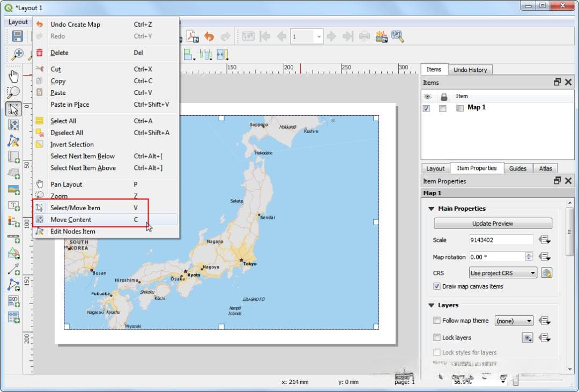Viewport: 579px width, 392px height.
Task: Click the Select CRS globe button
Action: pyautogui.click(x=546, y=273)
